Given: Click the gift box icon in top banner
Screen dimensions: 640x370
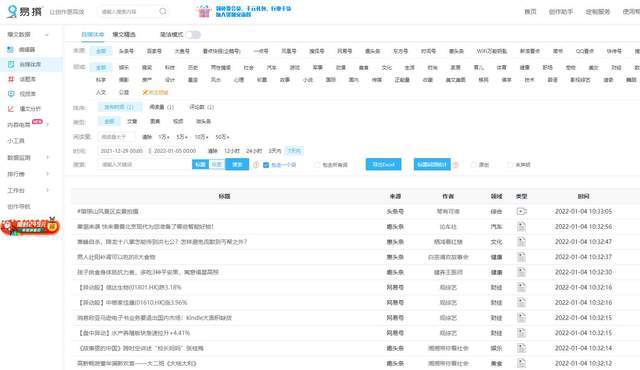Looking at the screenshot, I should coord(204,11).
